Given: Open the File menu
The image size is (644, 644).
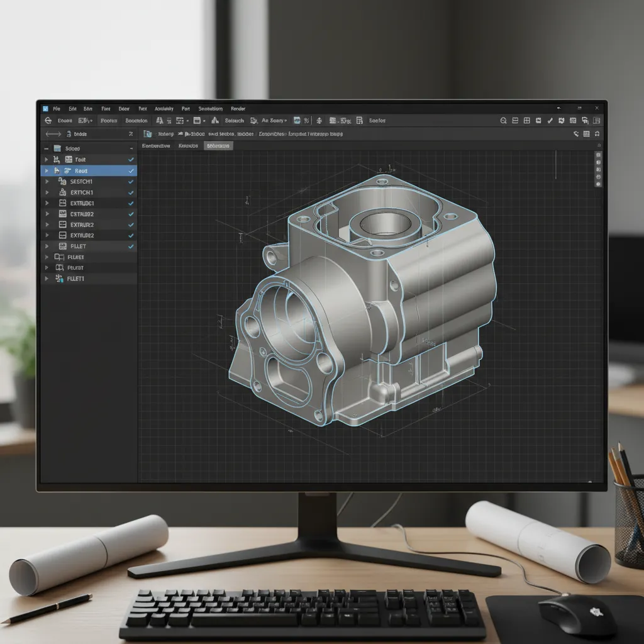Looking at the screenshot, I should pyautogui.click(x=57, y=109).
